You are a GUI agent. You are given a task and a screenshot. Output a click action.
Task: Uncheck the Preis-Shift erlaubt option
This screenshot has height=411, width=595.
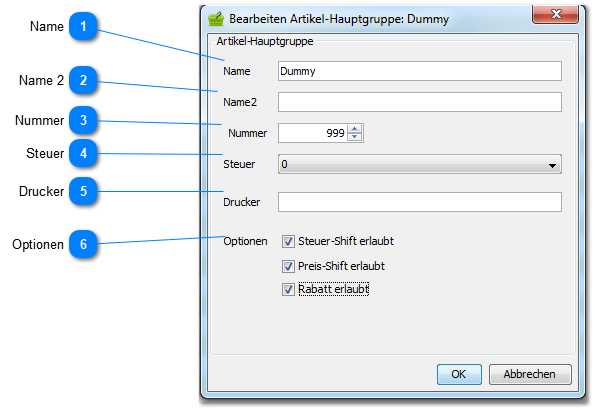point(288,266)
